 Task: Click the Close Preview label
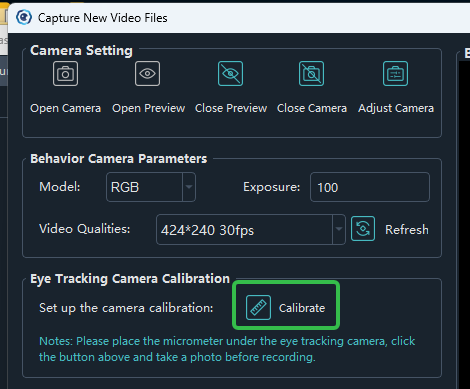[x=231, y=108]
